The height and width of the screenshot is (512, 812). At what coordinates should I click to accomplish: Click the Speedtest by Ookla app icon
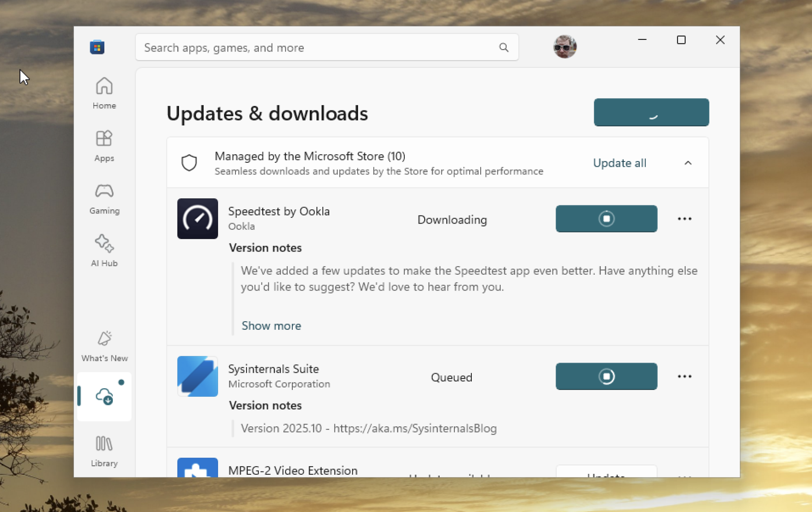197,218
